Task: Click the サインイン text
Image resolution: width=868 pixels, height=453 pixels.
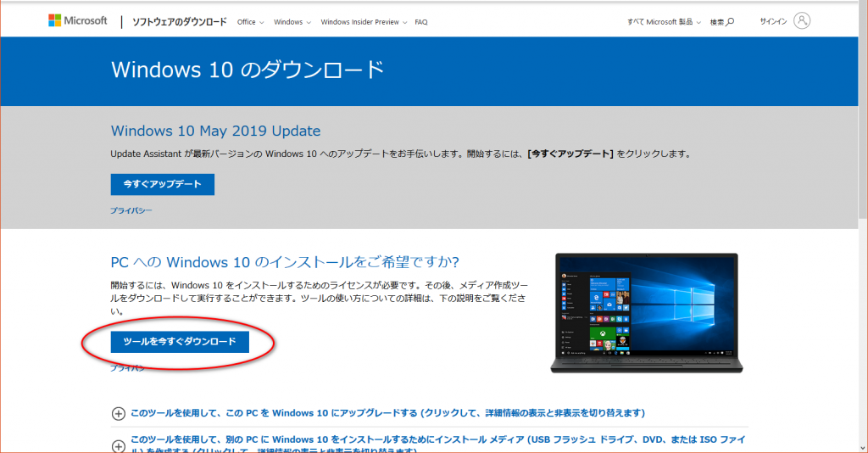Action: [774, 22]
